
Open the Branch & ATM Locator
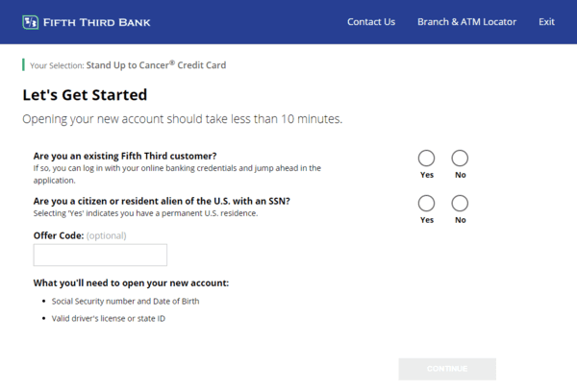[x=466, y=22]
